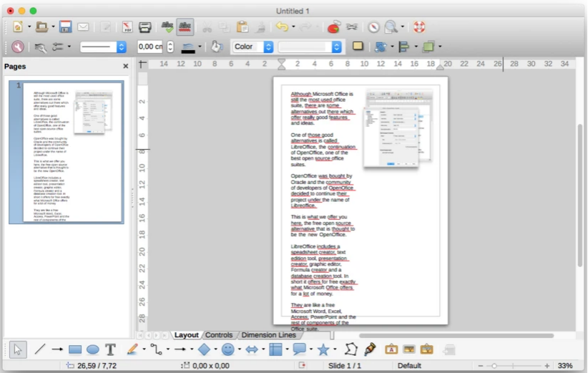This screenshot has height=373, width=588.
Task: Select the Rectangle tool
Action: 75,350
